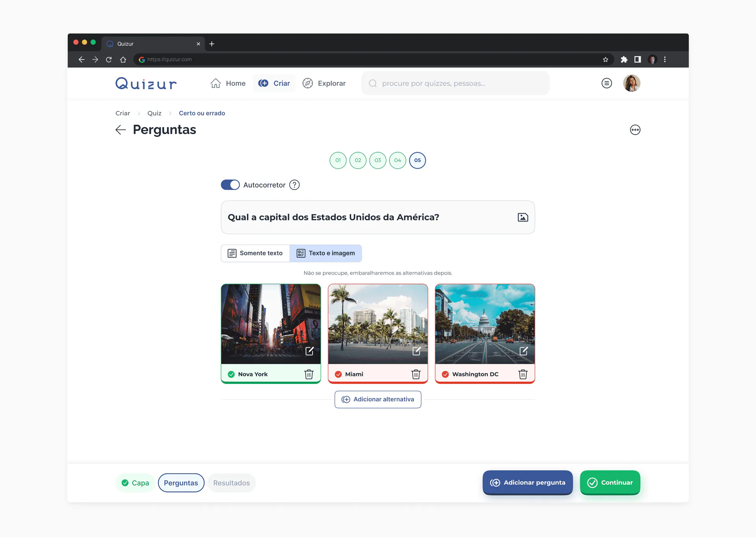Delete the Miami alternative

point(416,374)
